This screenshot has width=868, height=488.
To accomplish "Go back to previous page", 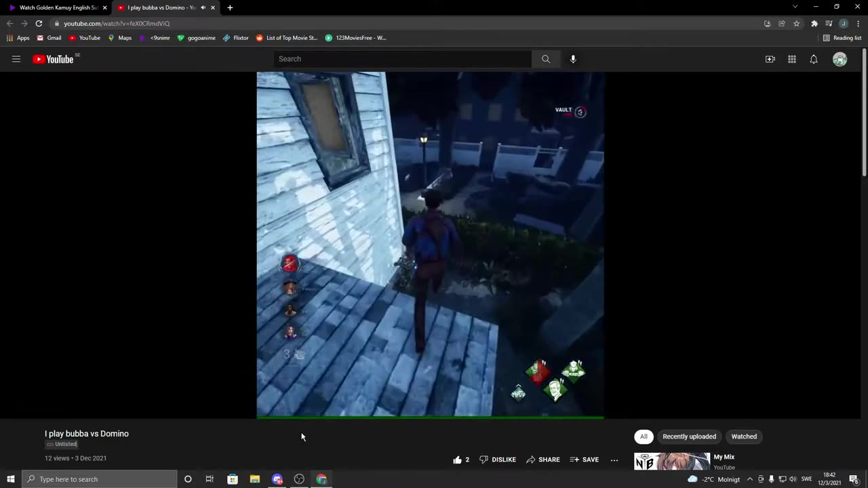I will coord(9,23).
